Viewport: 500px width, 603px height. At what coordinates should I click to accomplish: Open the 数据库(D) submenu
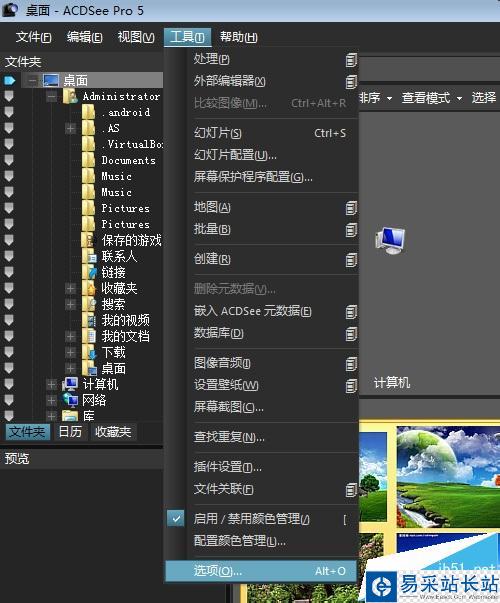click(x=273, y=333)
